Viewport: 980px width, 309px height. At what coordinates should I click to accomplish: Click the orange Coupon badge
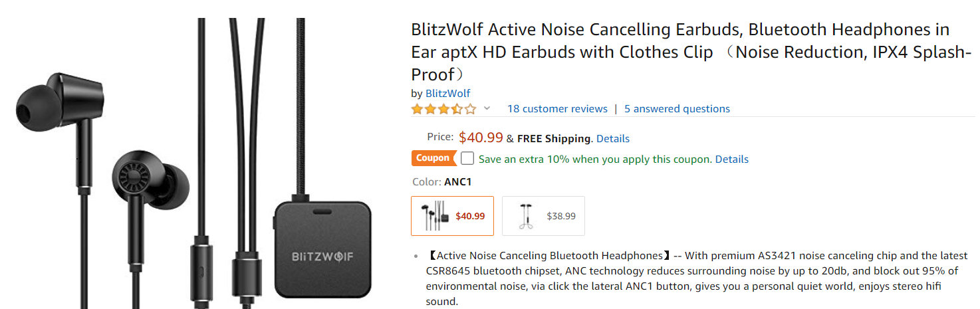tap(433, 159)
